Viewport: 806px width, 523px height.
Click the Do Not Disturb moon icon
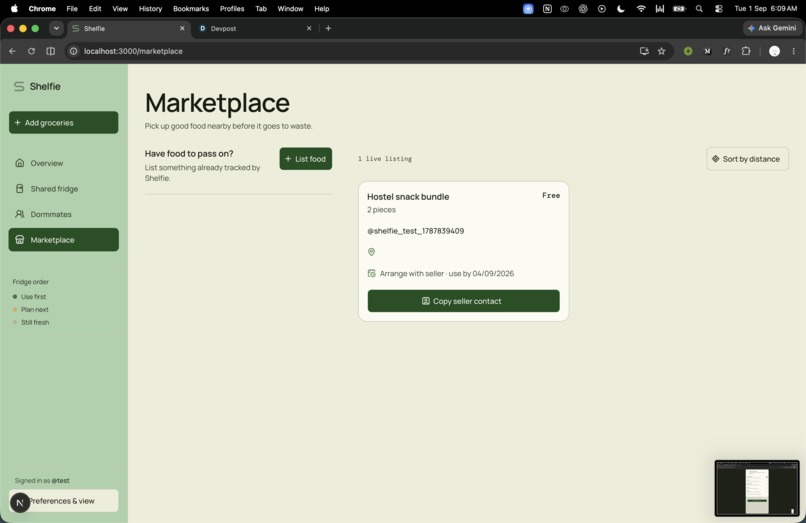(x=621, y=8)
